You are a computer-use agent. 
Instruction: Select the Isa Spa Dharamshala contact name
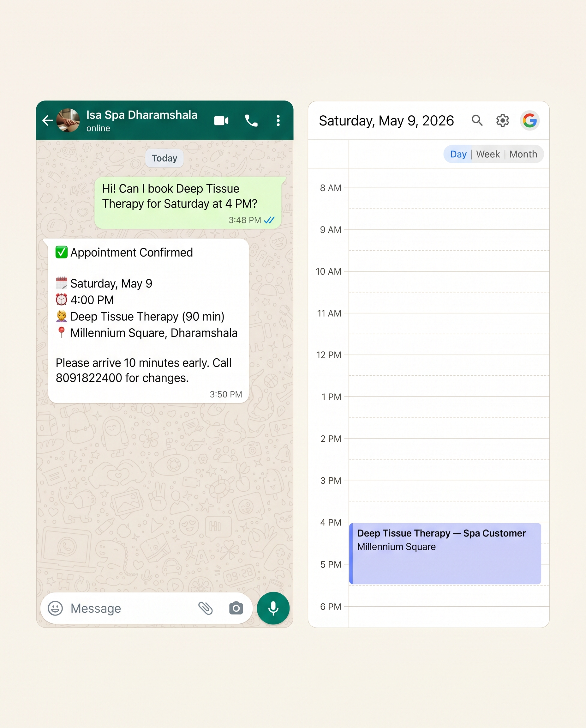click(x=142, y=115)
